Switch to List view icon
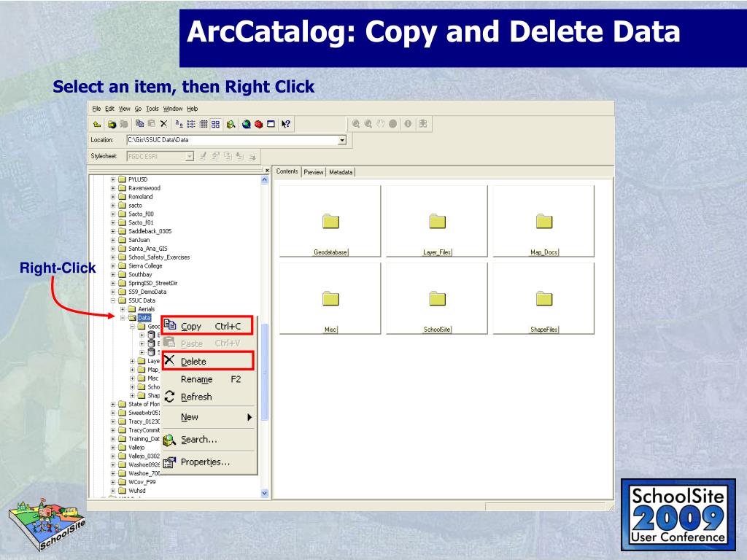This screenshot has width=747, height=560. click(191, 124)
